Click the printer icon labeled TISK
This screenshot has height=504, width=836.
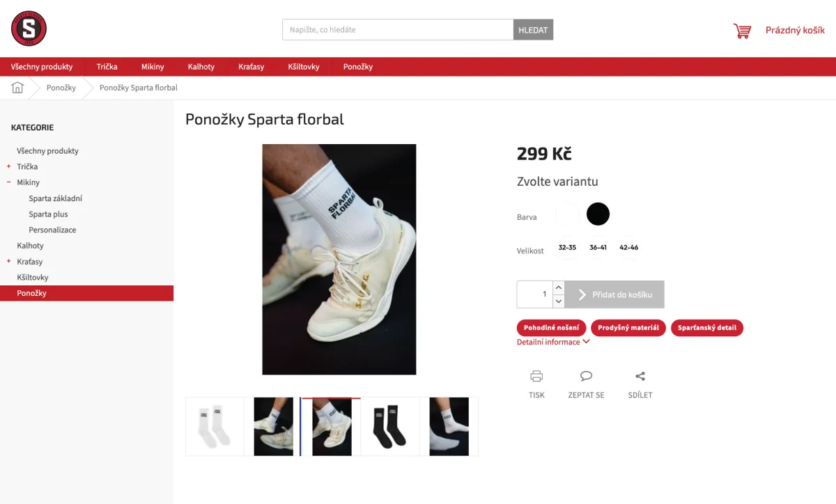[536, 376]
